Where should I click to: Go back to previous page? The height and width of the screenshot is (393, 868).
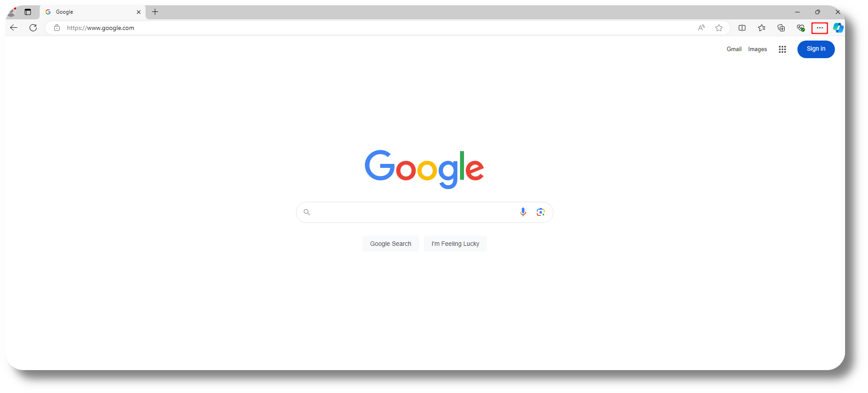[14, 28]
